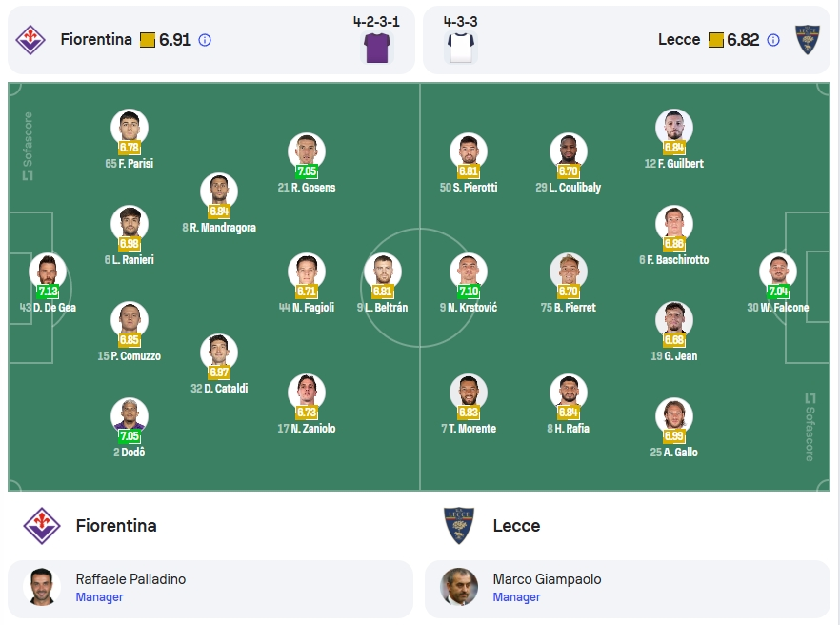This screenshot has height=625, width=840.
Task: Select the Fiorentina logo below the pitch
Action: pos(42,525)
